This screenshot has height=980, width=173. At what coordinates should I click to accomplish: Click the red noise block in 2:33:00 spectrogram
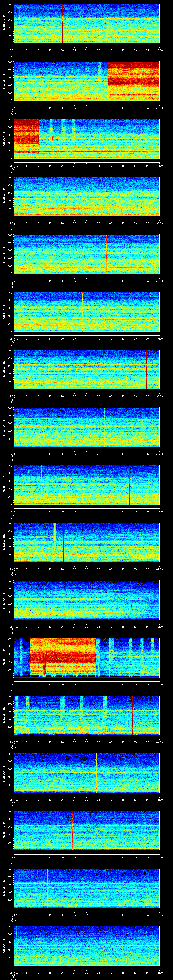click(x=26, y=137)
